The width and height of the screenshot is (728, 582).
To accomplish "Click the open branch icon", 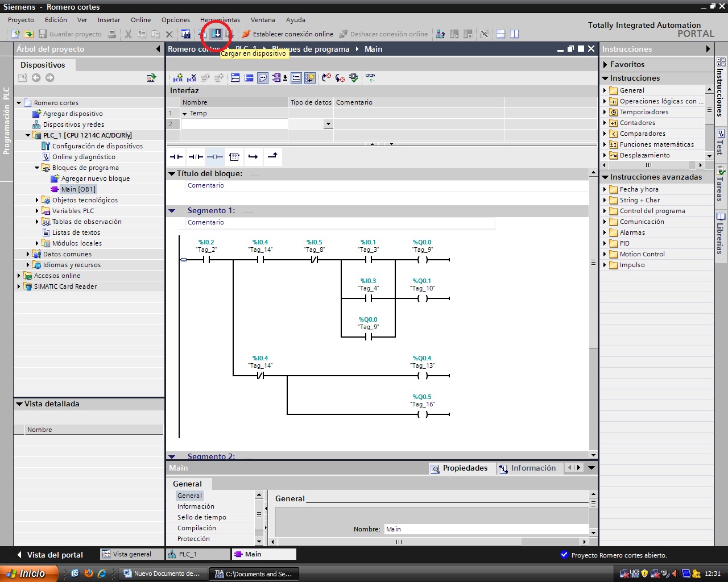I will click(x=253, y=156).
